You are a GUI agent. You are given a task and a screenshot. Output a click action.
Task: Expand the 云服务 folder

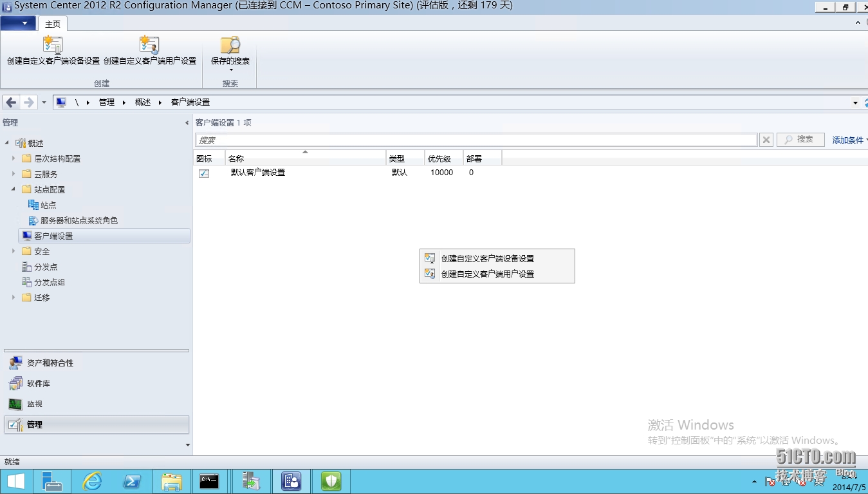14,174
